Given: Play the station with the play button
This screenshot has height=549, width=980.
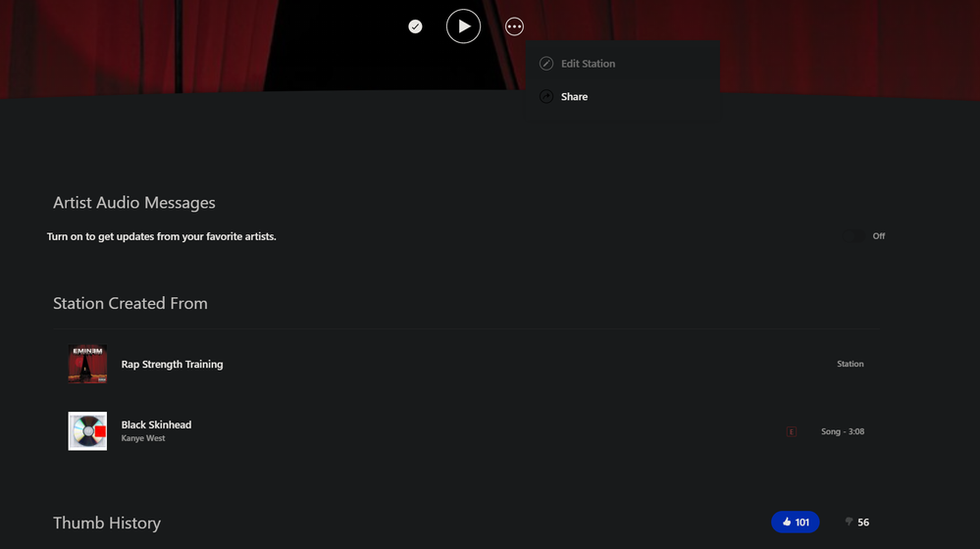Looking at the screenshot, I should coord(463,26).
